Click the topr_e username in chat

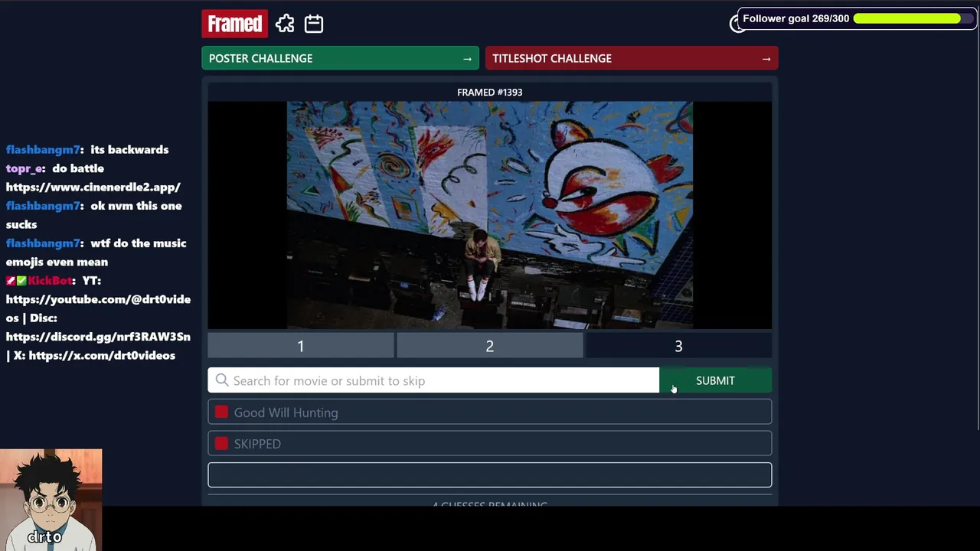(x=25, y=168)
